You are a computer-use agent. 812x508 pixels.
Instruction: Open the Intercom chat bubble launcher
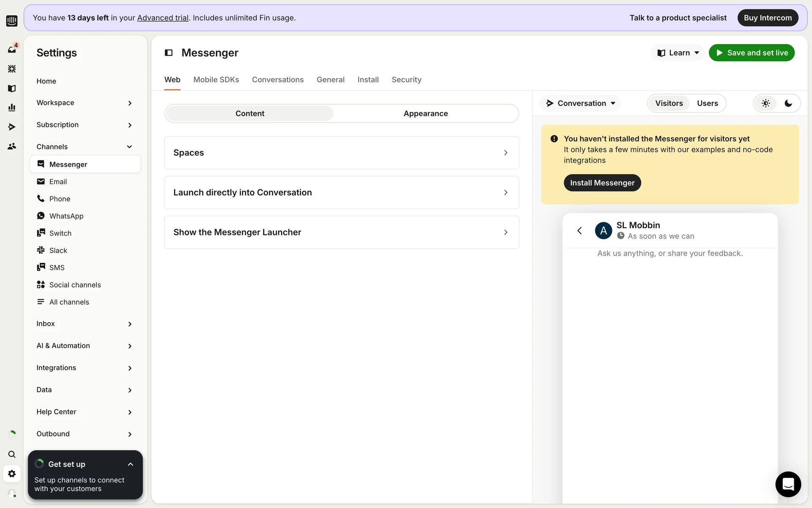point(788,484)
